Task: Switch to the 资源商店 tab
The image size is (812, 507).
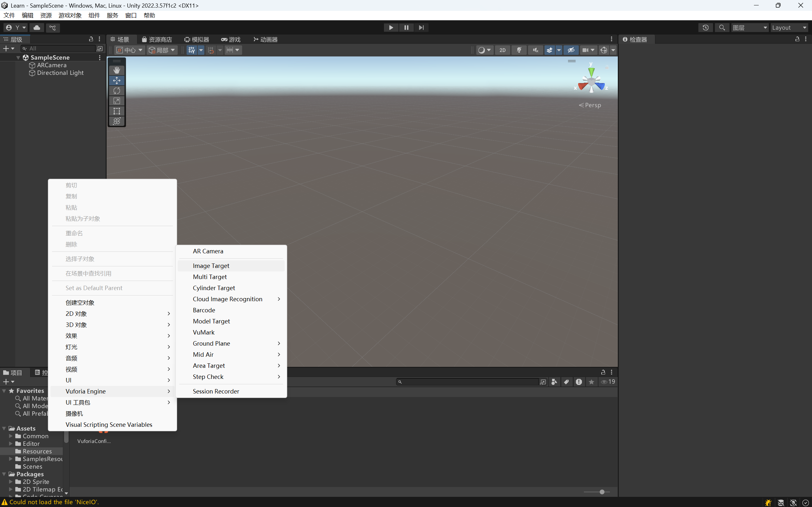Action: click(x=157, y=40)
